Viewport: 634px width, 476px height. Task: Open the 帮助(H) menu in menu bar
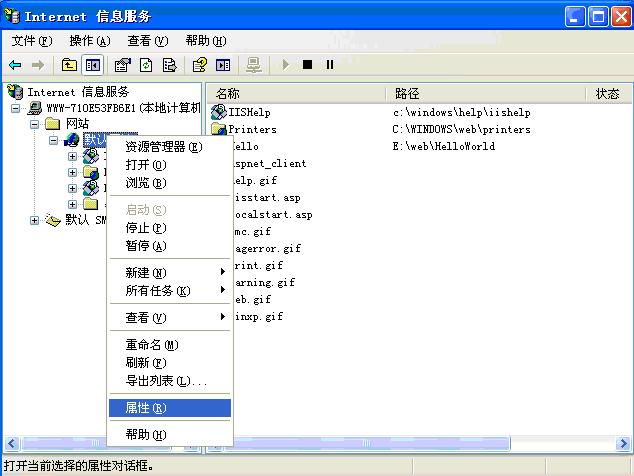[x=206, y=41]
